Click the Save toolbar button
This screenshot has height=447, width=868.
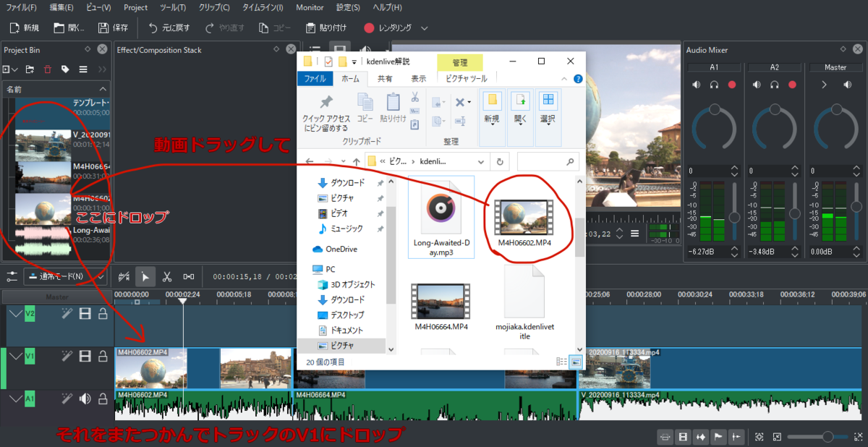pos(112,28)
